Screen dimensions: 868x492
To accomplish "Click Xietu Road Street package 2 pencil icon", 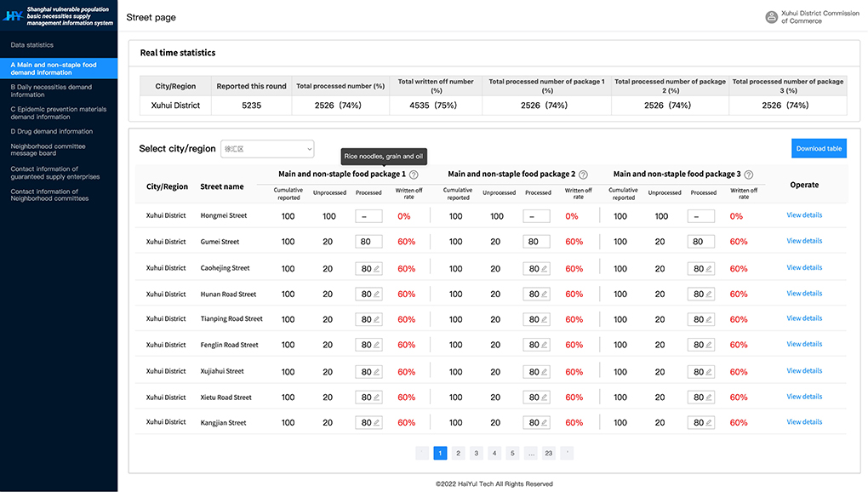I will click(x=544, y=398).
